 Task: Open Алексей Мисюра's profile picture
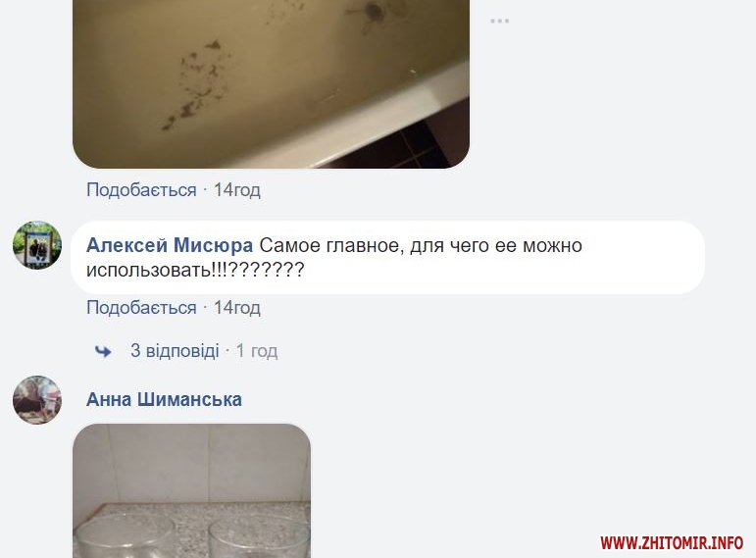click(x=37, y=245)
